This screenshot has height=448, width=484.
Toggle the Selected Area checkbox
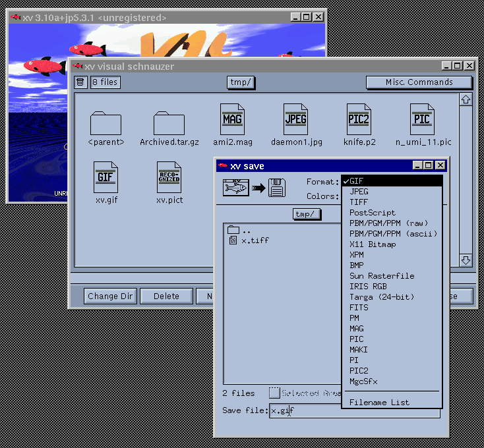274,393
